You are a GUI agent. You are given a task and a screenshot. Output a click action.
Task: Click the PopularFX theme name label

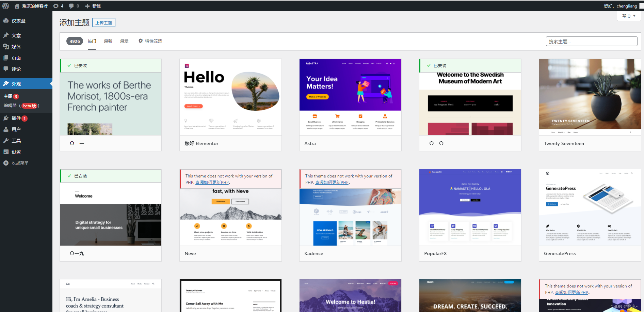click(x=435, y=253)
